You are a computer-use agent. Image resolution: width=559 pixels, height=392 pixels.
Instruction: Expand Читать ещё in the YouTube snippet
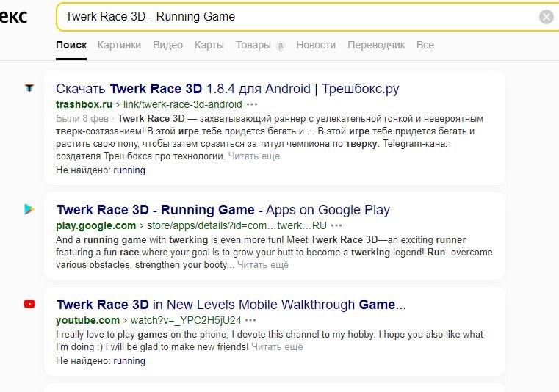tap(277, 346)
